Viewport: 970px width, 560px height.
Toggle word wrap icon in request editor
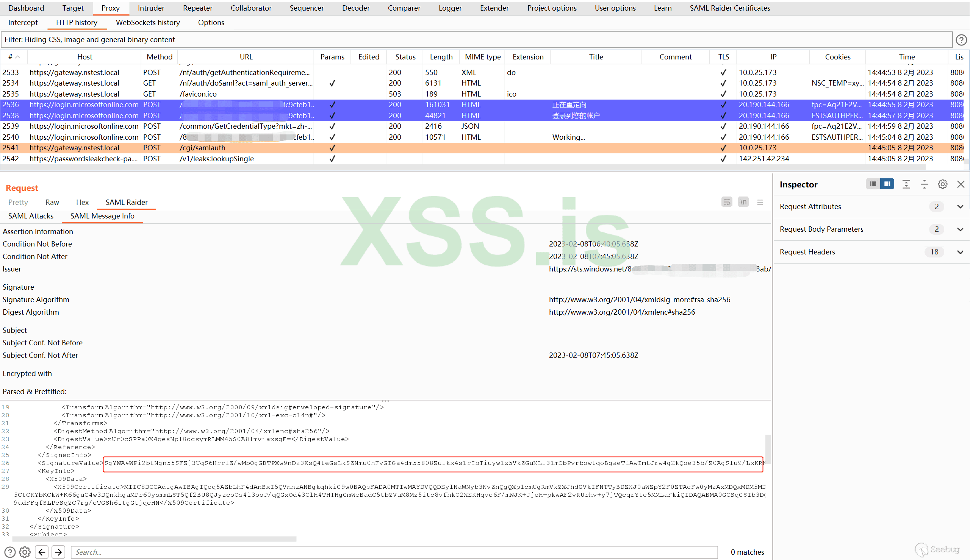pos(726,202)
